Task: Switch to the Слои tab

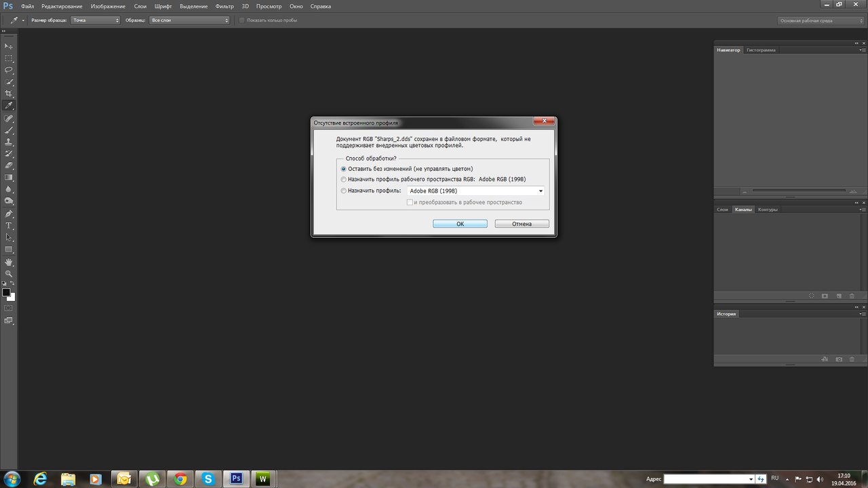Action: coord(723,209)
